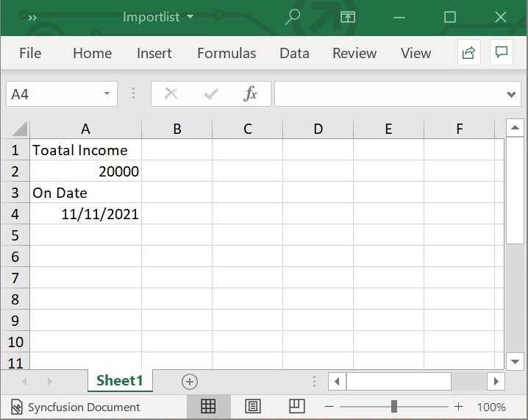Open Insert Function fx icon
Viewport: 528px width, 420px height.
coord(250,93)
